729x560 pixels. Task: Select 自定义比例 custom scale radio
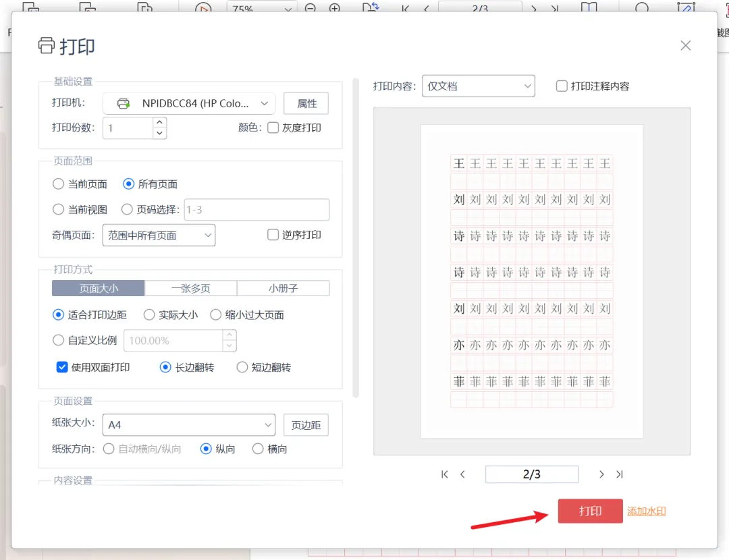58,340
